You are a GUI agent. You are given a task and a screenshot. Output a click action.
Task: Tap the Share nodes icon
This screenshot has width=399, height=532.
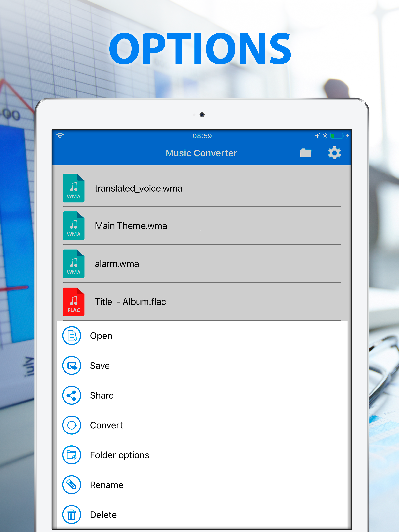tap(72, 395)
